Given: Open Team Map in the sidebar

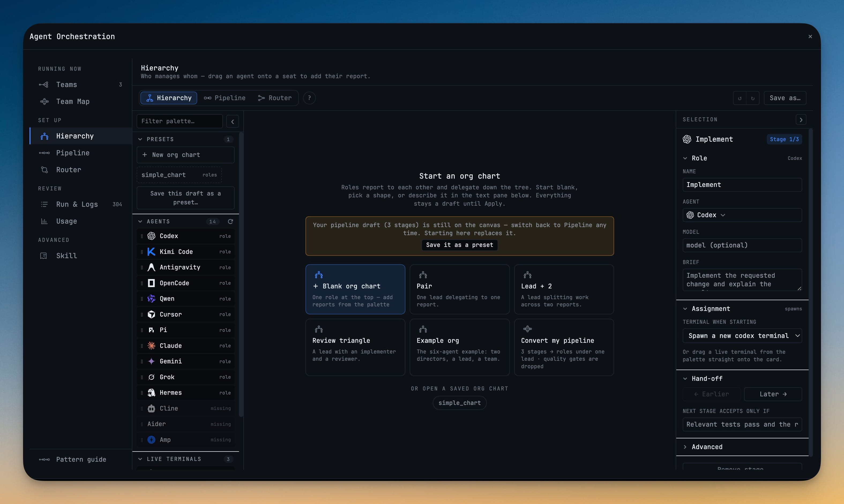Looking at the screenshot, I should [81, 101].
